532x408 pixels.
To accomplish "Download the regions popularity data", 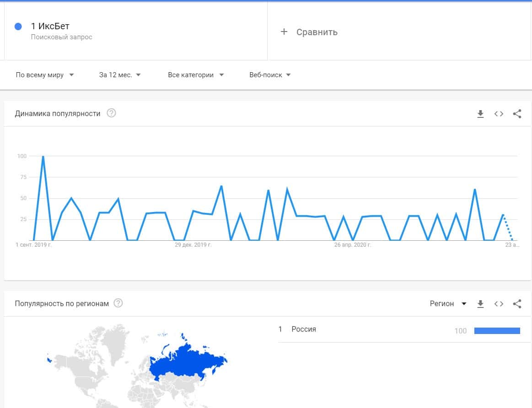I will click(x=480, y=304).
